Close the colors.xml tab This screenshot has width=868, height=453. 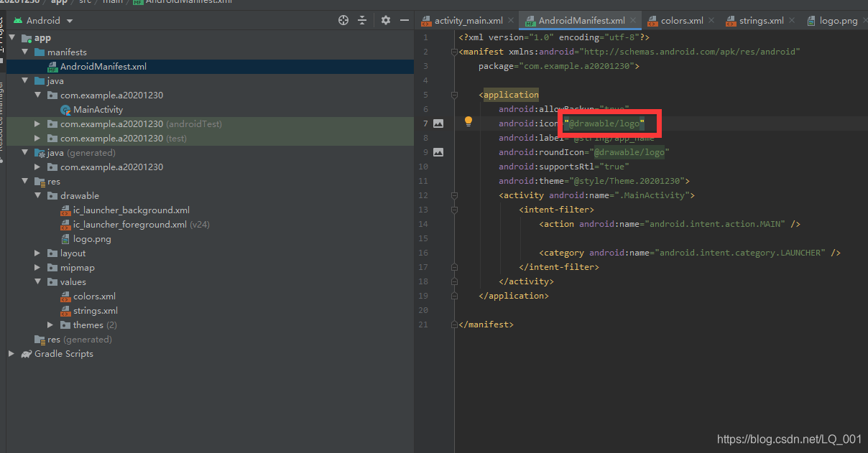pyautogui.click(x=712, y=21)
